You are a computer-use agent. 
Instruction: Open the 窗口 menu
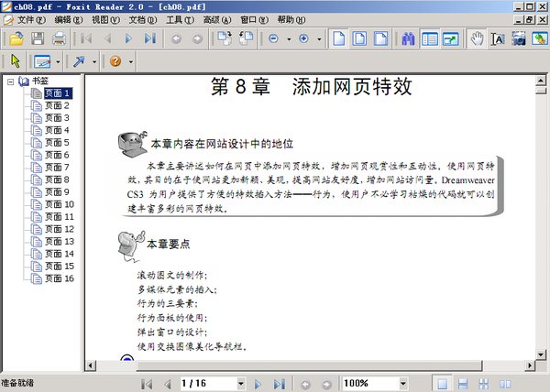[x=254, y=19]
